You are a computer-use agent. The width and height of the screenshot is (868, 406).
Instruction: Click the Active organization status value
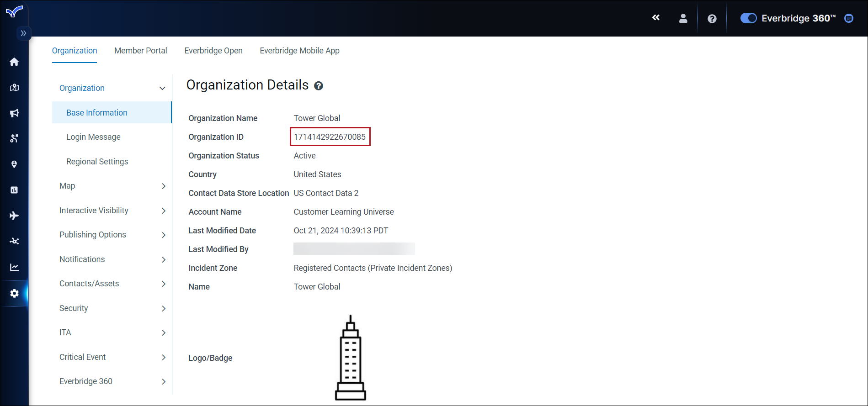pos(304,156)
